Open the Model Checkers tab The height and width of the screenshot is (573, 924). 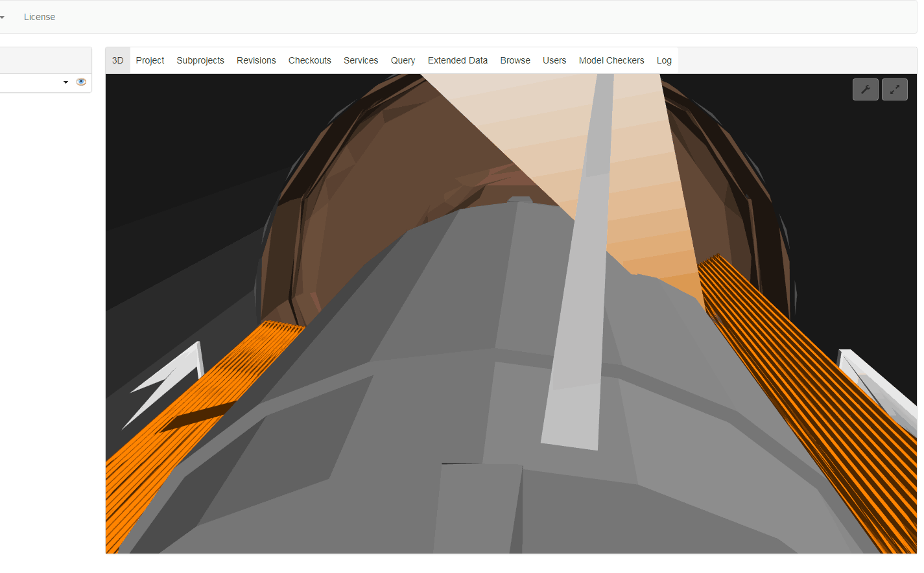coord(611,60)
